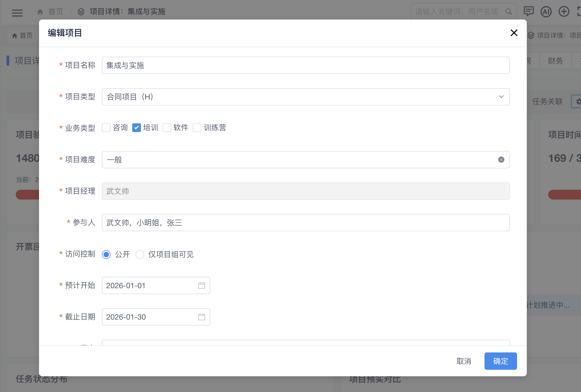
Task: Click the layers icon beside 项目详情
Action: [x=81, y=12]
